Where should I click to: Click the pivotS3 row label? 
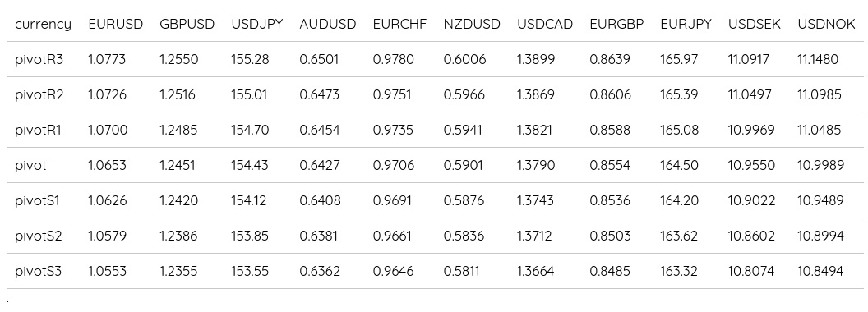coord(38,272)
